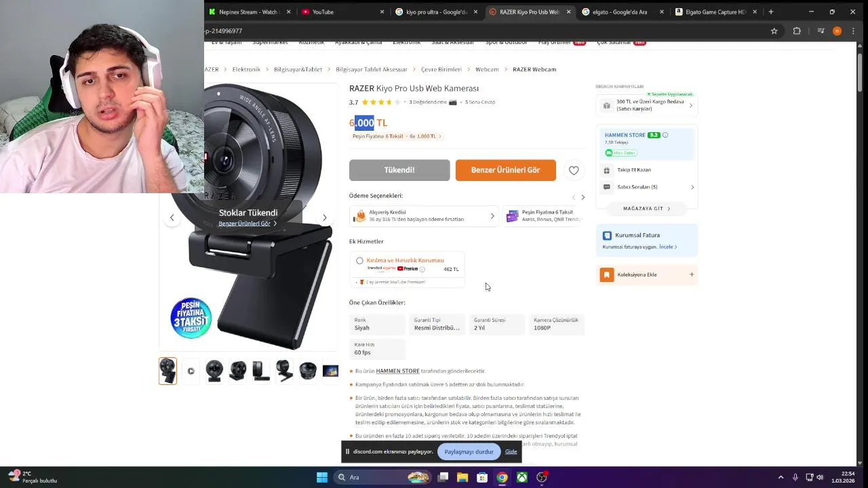868x488 pixels.
Task: Open Chrome extensions puzzle icon
Action: pos(797,31)
